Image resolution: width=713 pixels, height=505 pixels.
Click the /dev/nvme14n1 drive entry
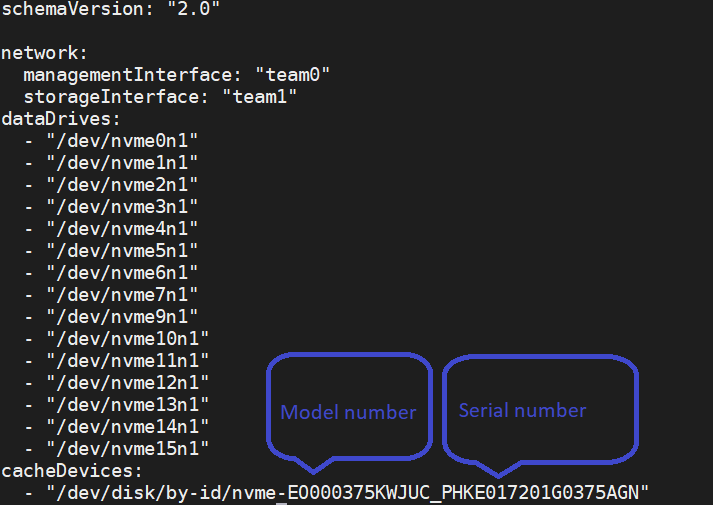point(127,426)
